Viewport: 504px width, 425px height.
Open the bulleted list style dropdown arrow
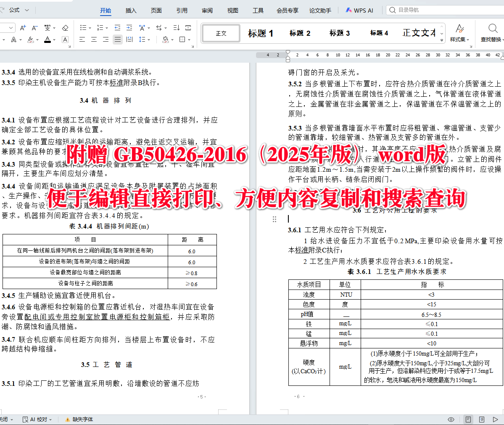[90, 28]
